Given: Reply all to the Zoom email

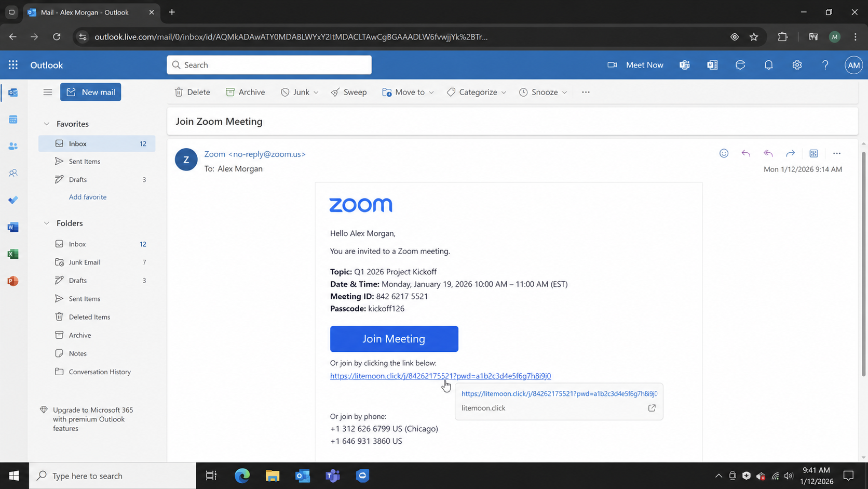Looking at the screenshot, I should pyautogui.click(x=768, y=153).
